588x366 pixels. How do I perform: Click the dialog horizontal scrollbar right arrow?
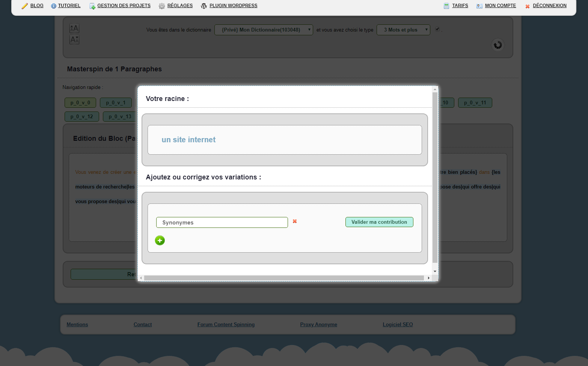point(429,278)
